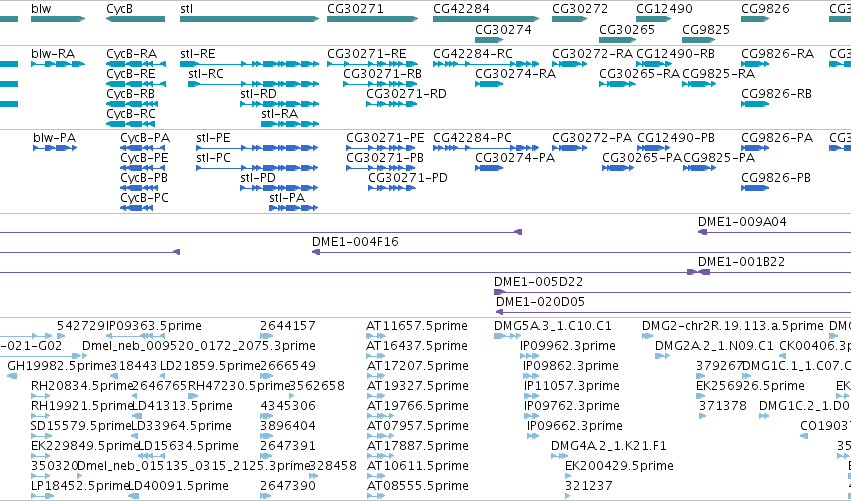Select the CG12490-PB protein feature
Screen dimensions: 851x501
tap(653, 148)
